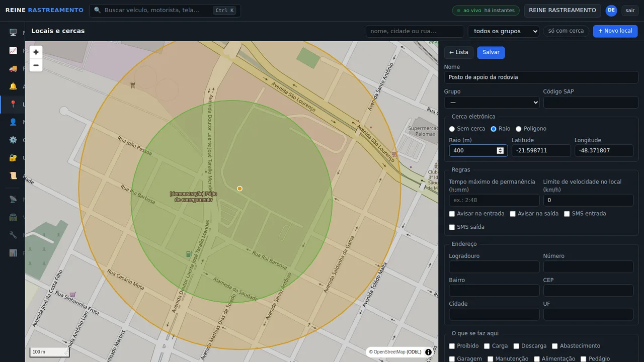
Task: Click the Latitude input field
Action: [x=541, y=151]
